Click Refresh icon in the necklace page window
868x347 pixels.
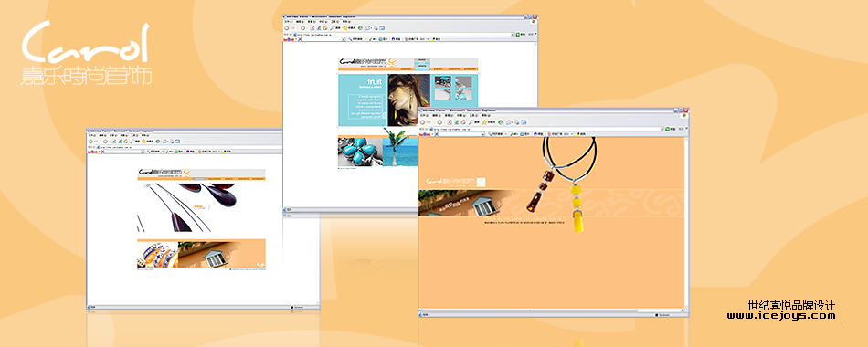point(456,122)
